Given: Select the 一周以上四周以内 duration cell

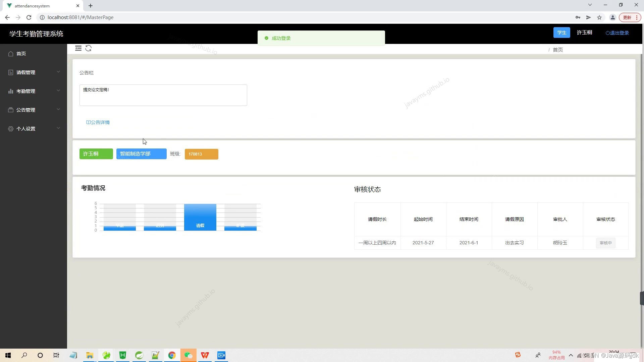Looking at the screenshot, I should (x=377, y=243).
